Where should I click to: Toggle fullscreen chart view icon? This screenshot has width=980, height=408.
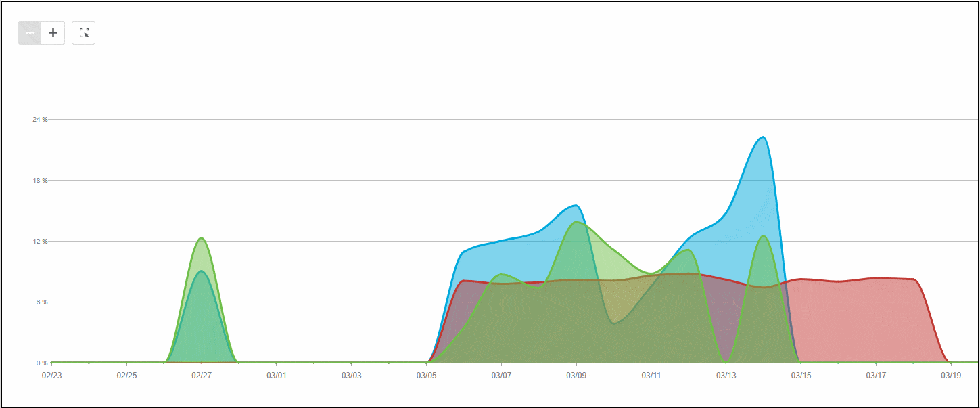pyautogui.click(x=84, y=33)
